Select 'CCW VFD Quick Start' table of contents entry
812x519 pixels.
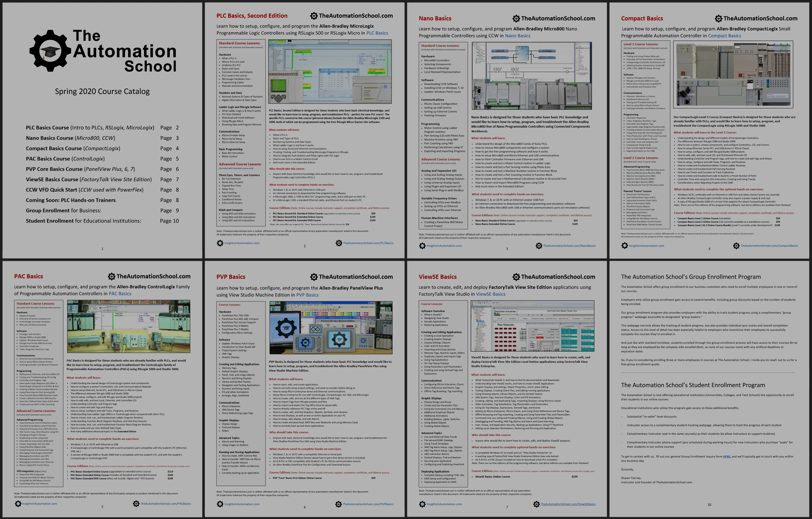(52, 190)
